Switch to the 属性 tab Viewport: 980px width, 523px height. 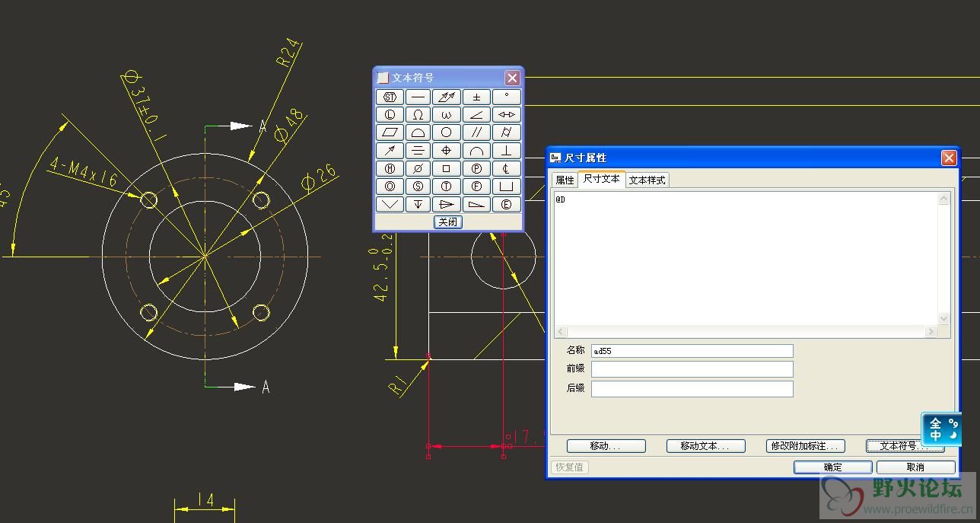(x=565, y=180)
